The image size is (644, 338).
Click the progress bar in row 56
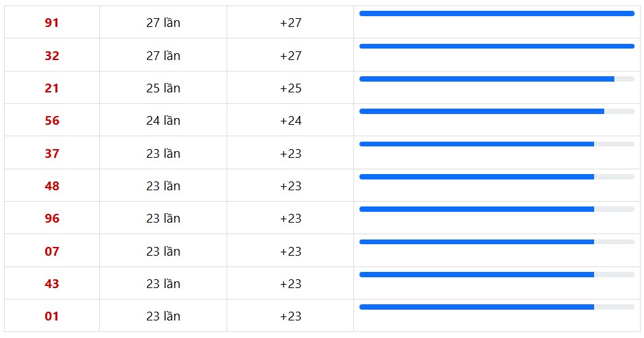[x=497, y=111]
